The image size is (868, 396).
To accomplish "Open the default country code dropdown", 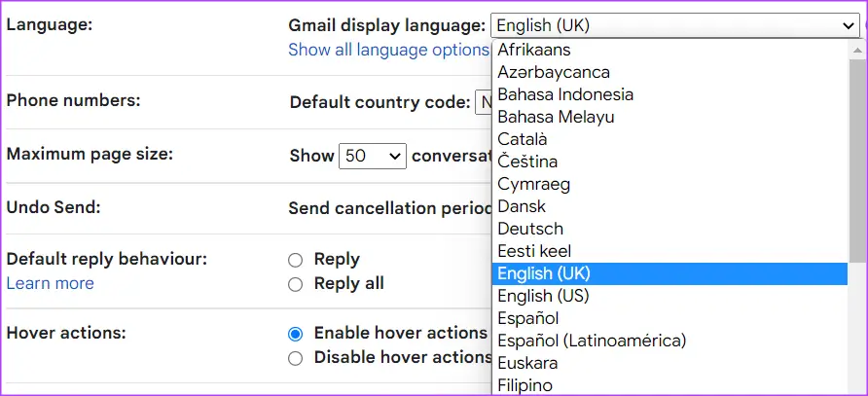I will point(483,102).
